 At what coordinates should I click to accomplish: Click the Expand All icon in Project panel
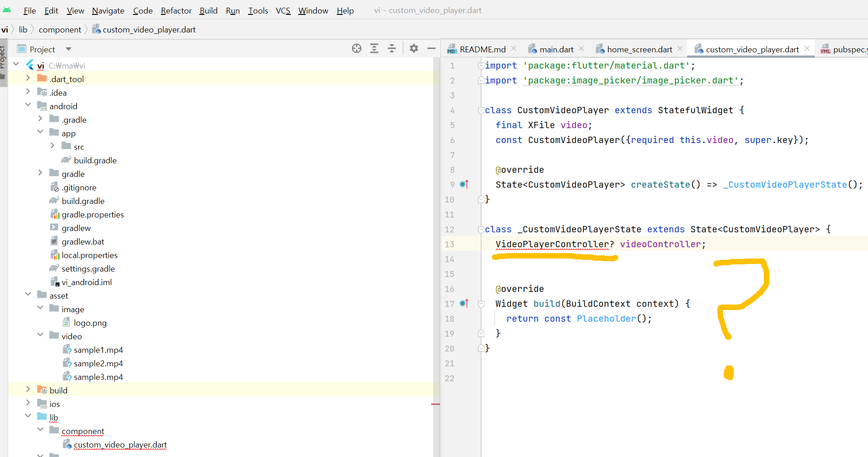374,49
